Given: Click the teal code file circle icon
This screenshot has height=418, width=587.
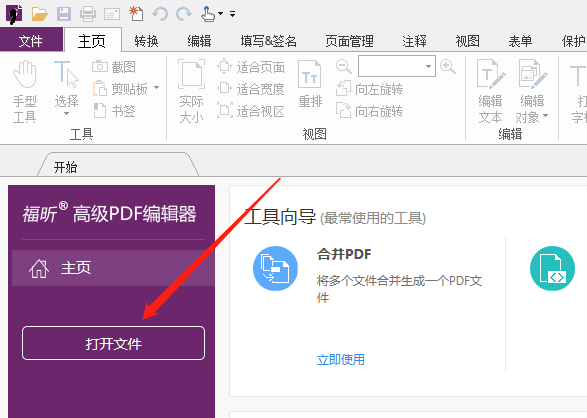Looking at the screenshot, I should 552,268.
